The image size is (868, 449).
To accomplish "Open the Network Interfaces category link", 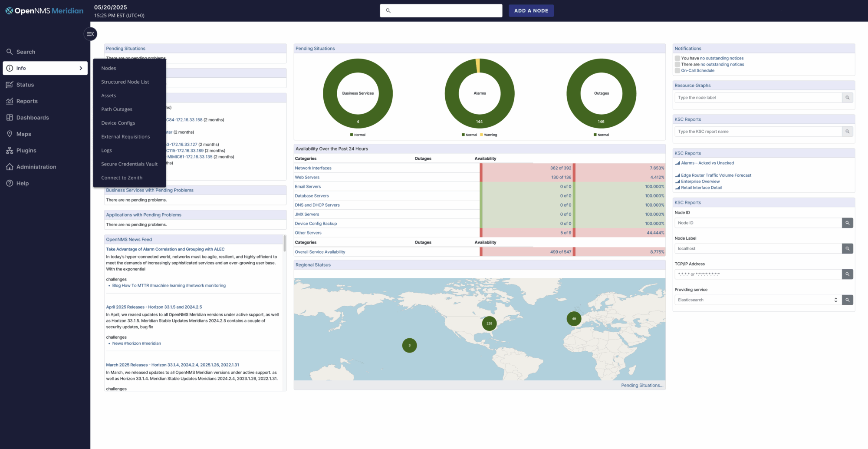I will (313, 168).
